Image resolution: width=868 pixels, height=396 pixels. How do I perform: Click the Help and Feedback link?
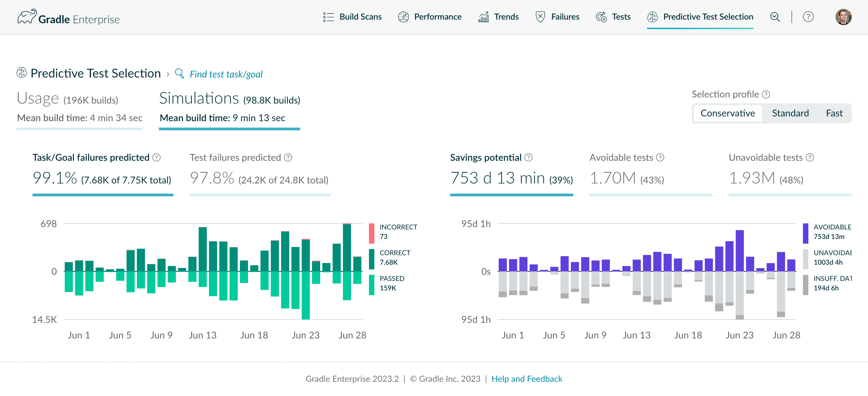point(526,379)
